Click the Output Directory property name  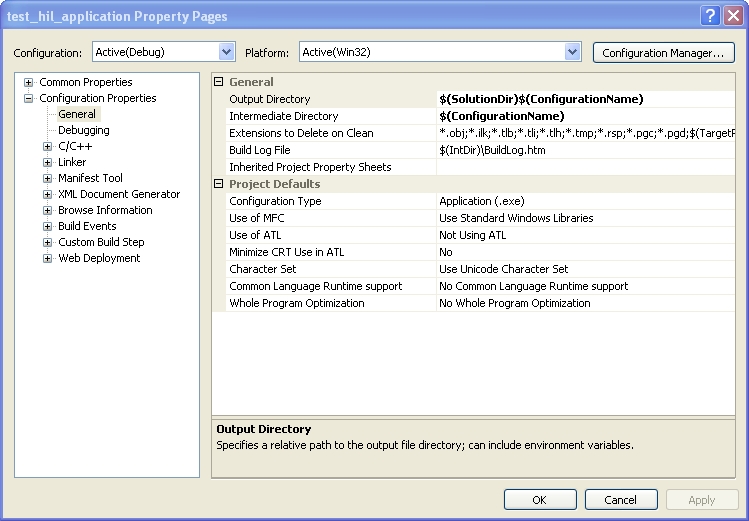[x=269, y=99]
